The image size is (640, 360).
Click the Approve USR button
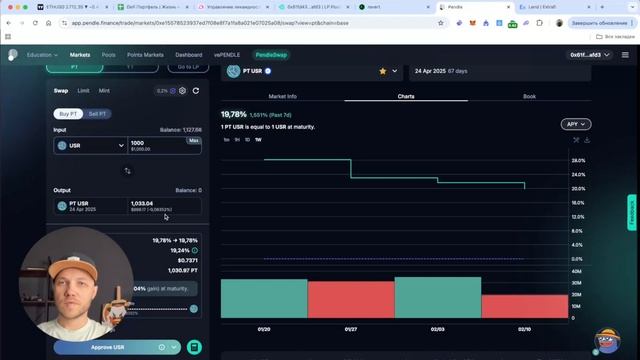click(117, 347)
